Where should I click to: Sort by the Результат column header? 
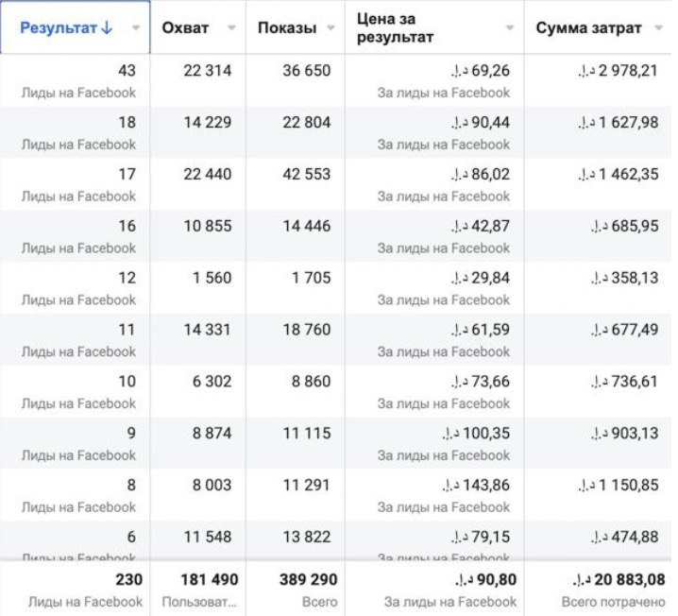point(59,28)
